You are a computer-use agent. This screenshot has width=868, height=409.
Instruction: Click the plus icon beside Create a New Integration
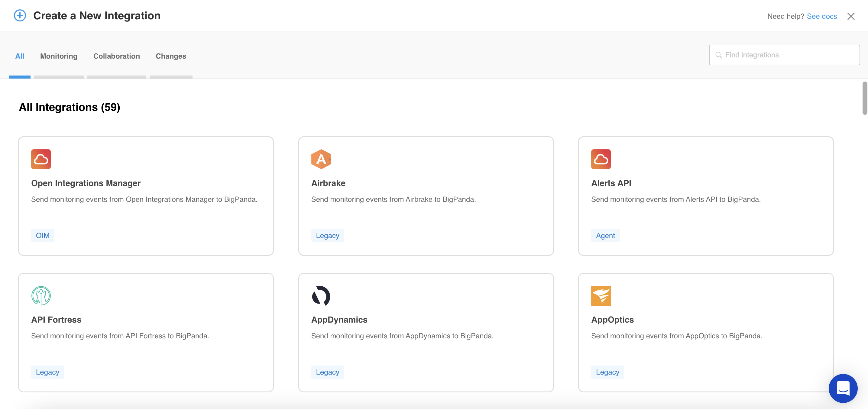click(20, 15)
